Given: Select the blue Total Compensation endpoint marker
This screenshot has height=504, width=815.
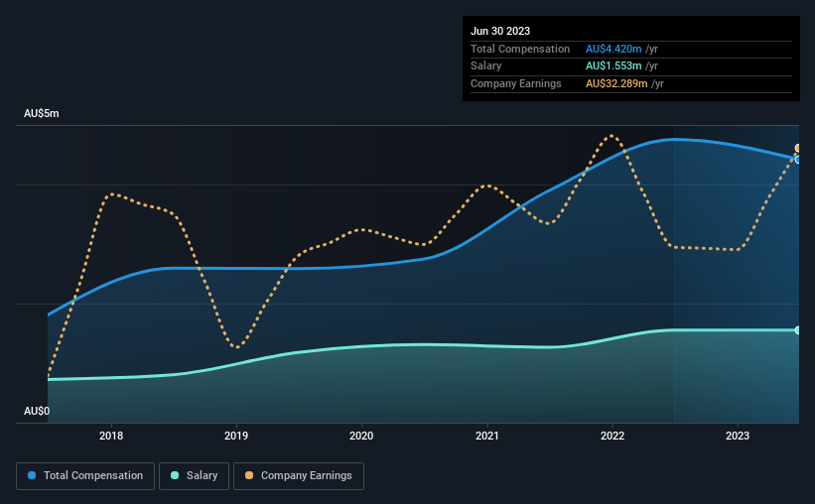Looking at the screenshot, I should coord(798,160).
